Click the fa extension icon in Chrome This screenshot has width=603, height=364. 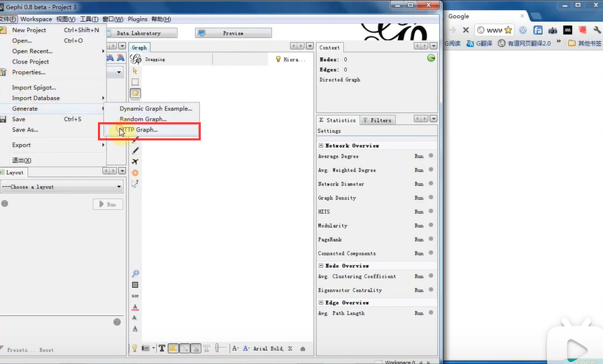(538, 30)
